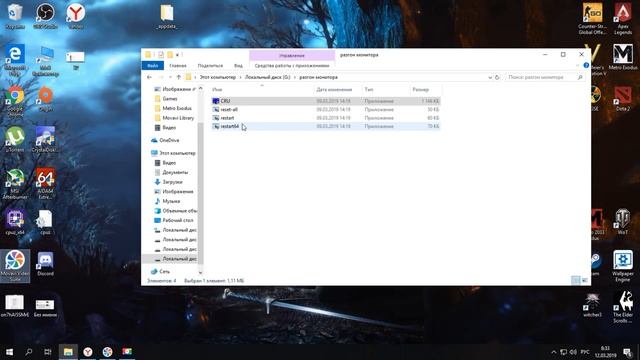Image resolution: width=640 pixels, height=360 pixels.
Task: Open the blue Файл ribbon tab
Action: point(153,65)
